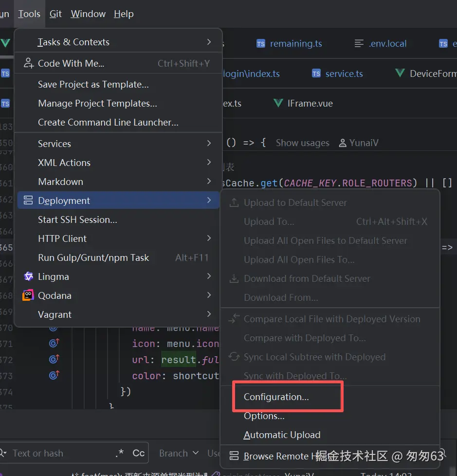Open the Window menu
Image resolution: width=457 pixels, height=476 pixels.
[x=88, y=14]
